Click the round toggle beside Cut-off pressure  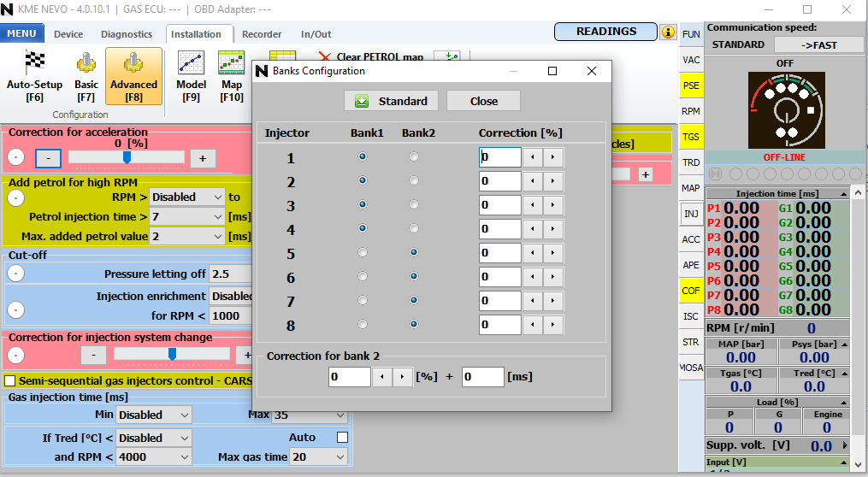(16, 273)
